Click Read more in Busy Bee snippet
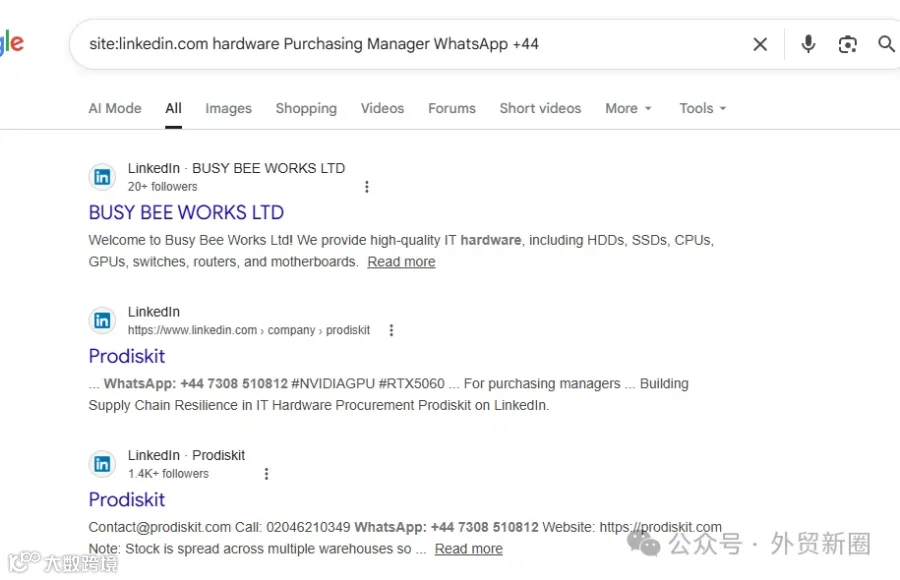 [401, 262]
